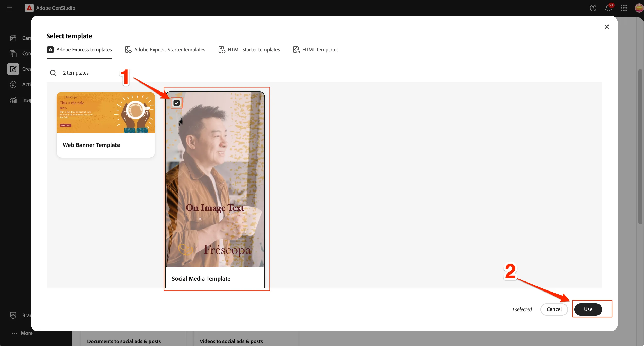Click 'Web Banner Template' title text
This screenshot has width=644, height=346.
coord(91,145)
